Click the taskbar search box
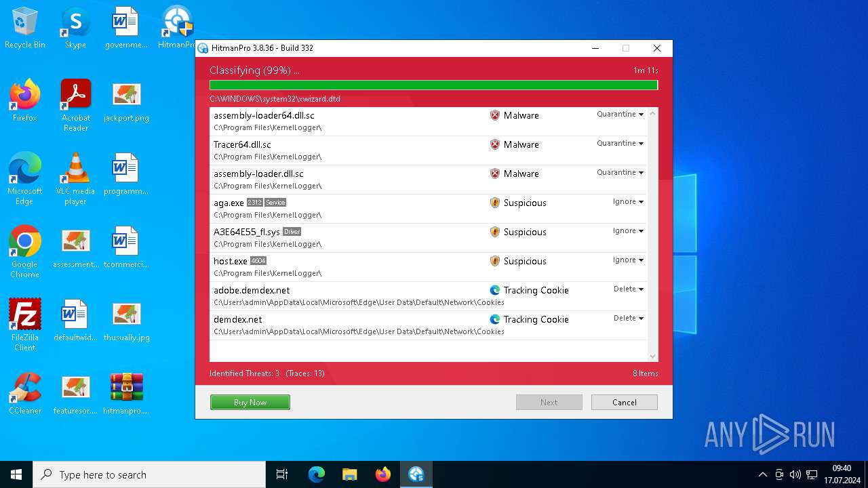 [149, 474]
